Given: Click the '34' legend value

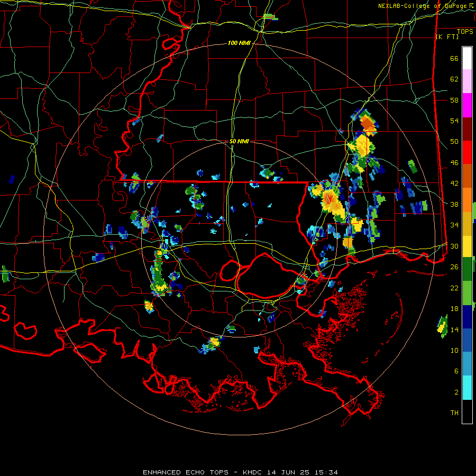Looking at the screenshot, I should click(454, 225).
